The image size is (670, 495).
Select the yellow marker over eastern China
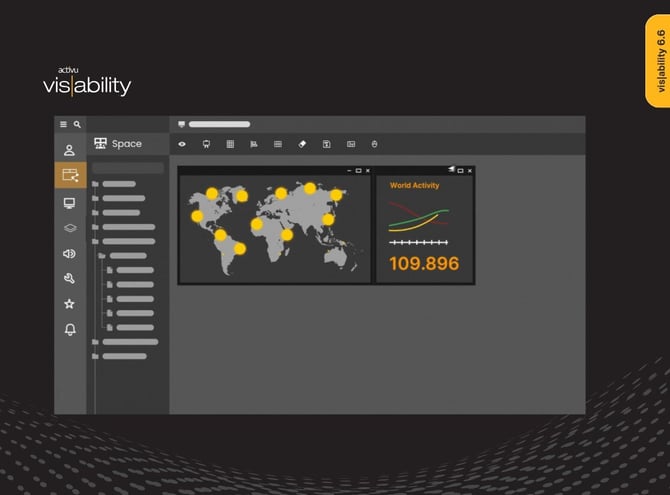click(x=328, y=220)
